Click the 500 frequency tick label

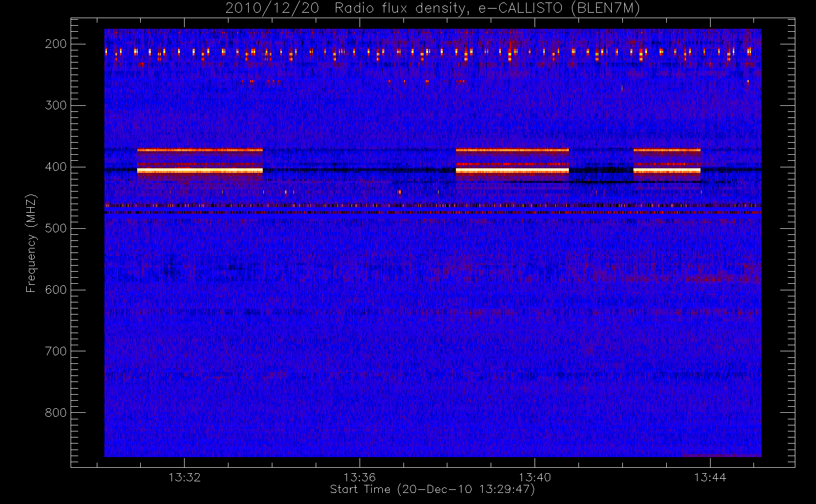point(55,228)
